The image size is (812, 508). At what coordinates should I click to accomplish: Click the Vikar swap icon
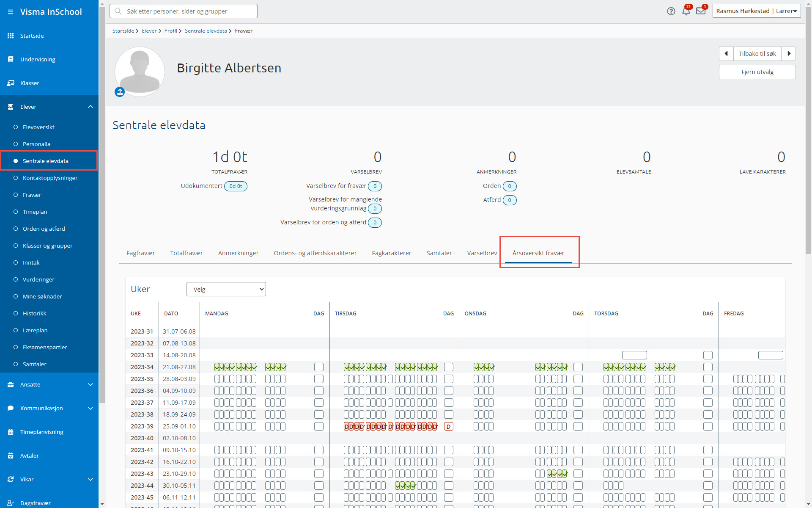click(11, 479)
